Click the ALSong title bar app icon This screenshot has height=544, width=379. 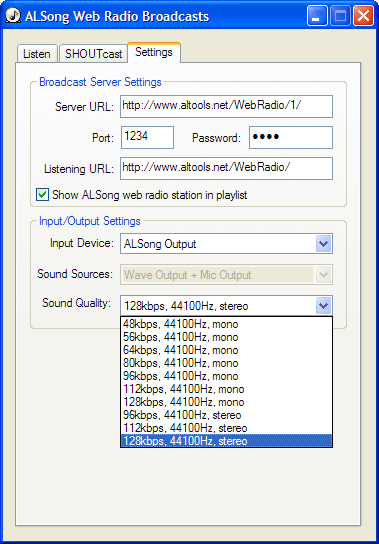tap(13, 16)
